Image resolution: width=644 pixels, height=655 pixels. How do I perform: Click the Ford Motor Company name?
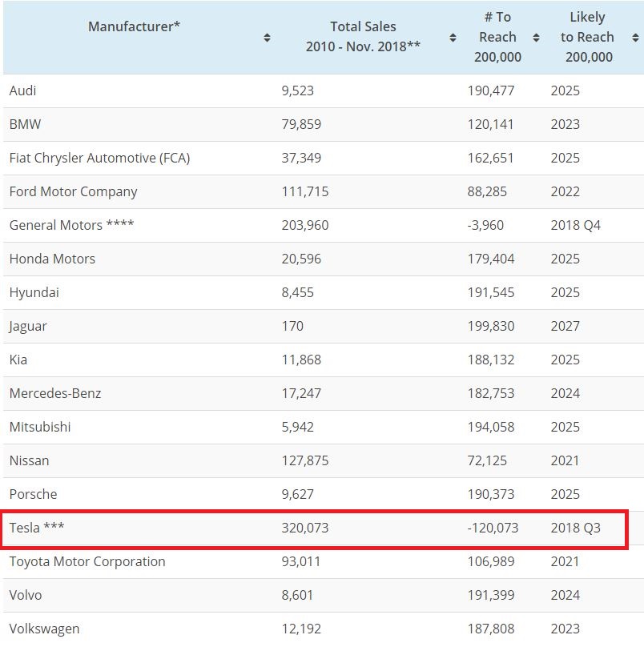tap(73, 191)
